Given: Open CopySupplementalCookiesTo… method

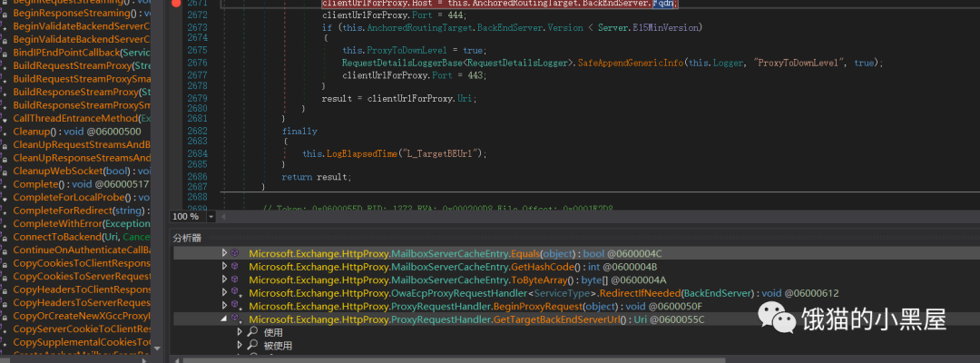Looking at the screenshot, I should [x=82, y=342].
